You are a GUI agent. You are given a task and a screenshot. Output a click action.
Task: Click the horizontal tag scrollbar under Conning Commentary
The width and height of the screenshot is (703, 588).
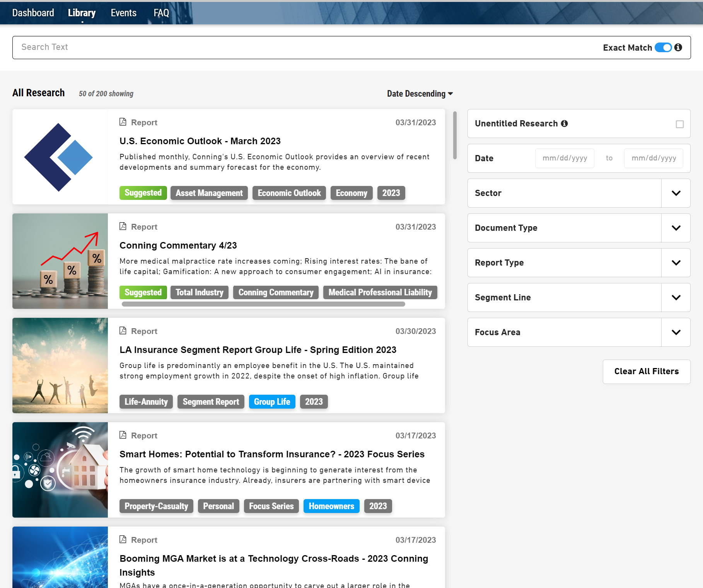click(263, 304)
